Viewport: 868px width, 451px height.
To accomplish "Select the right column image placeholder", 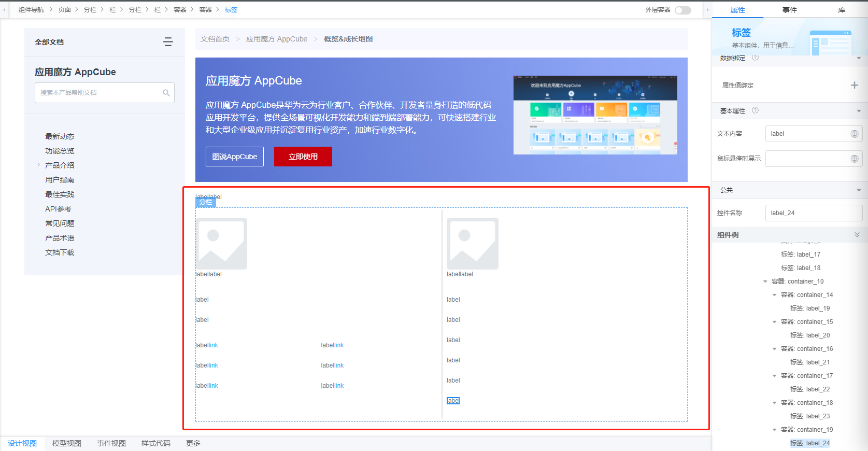I will [473, 244].
